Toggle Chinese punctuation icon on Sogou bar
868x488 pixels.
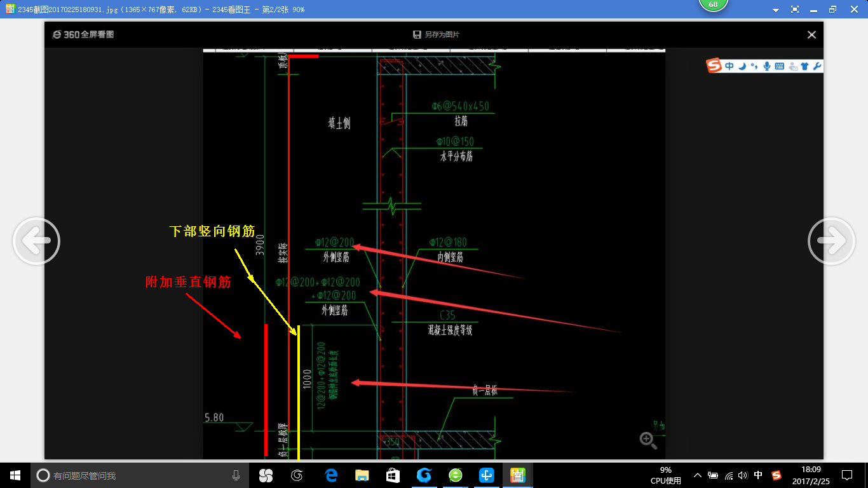click(754, 65)
